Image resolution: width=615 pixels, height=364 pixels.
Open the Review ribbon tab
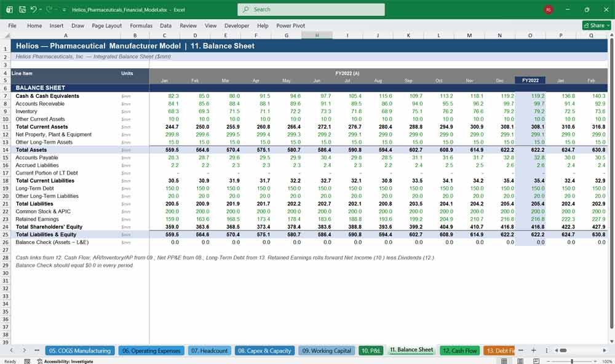188,25
